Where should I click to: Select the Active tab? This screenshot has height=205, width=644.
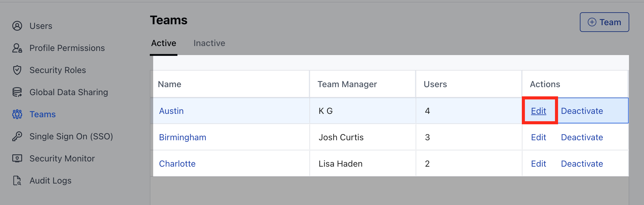(163, 43)
